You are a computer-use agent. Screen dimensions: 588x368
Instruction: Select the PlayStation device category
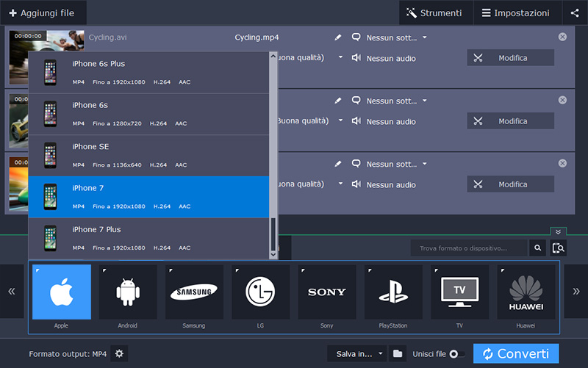click(393, 292)
